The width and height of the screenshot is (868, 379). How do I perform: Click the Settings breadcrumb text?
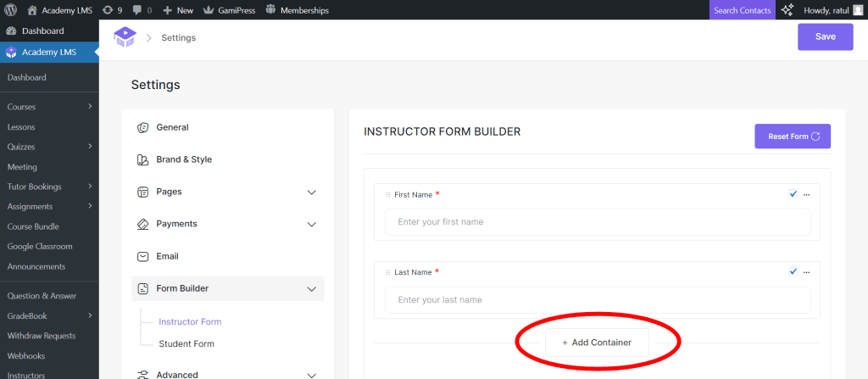(178, 37)
